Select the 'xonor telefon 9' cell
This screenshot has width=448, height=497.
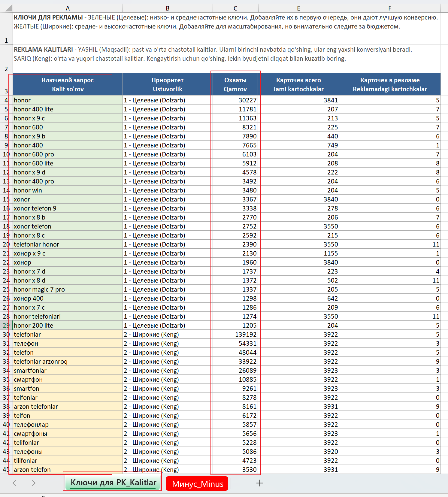(x=68, y=208)
